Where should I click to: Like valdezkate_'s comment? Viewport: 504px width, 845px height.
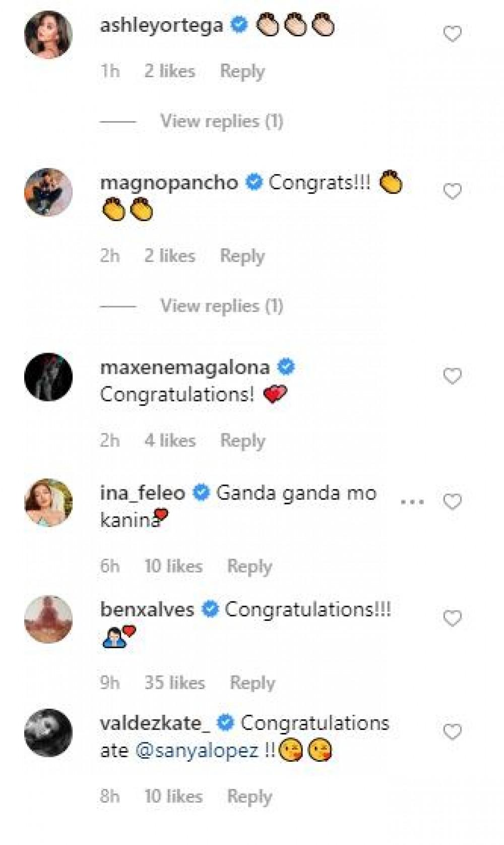(452, 732)
